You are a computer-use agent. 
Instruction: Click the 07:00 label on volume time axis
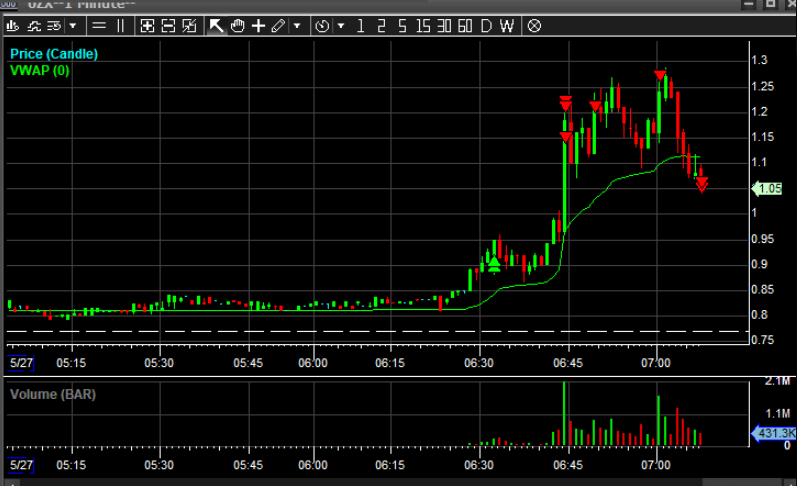pos(656,465)
